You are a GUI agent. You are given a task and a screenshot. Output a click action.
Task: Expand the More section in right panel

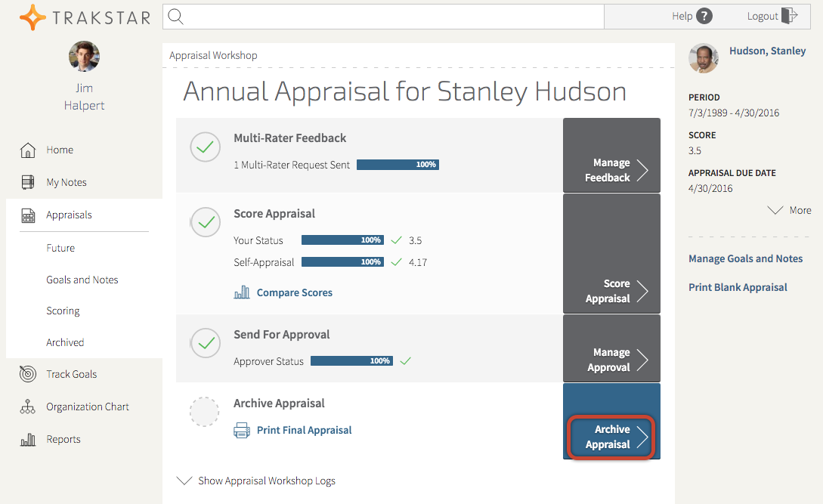coord(788,210)
